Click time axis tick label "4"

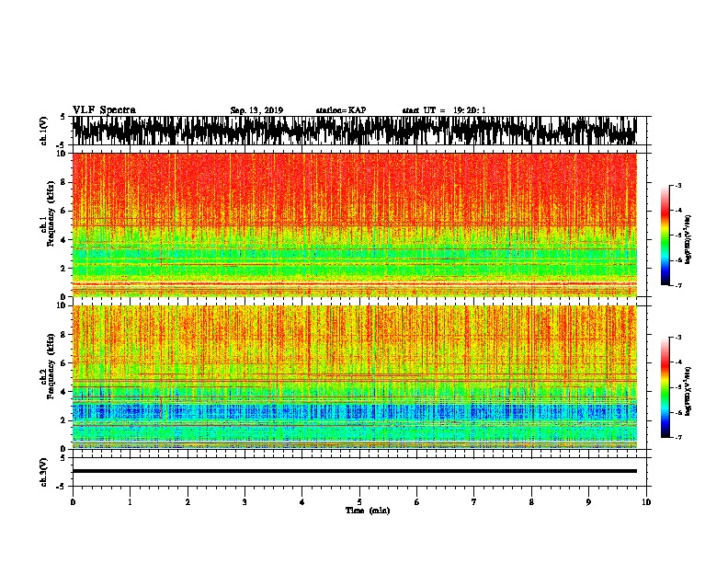(302, 502)
